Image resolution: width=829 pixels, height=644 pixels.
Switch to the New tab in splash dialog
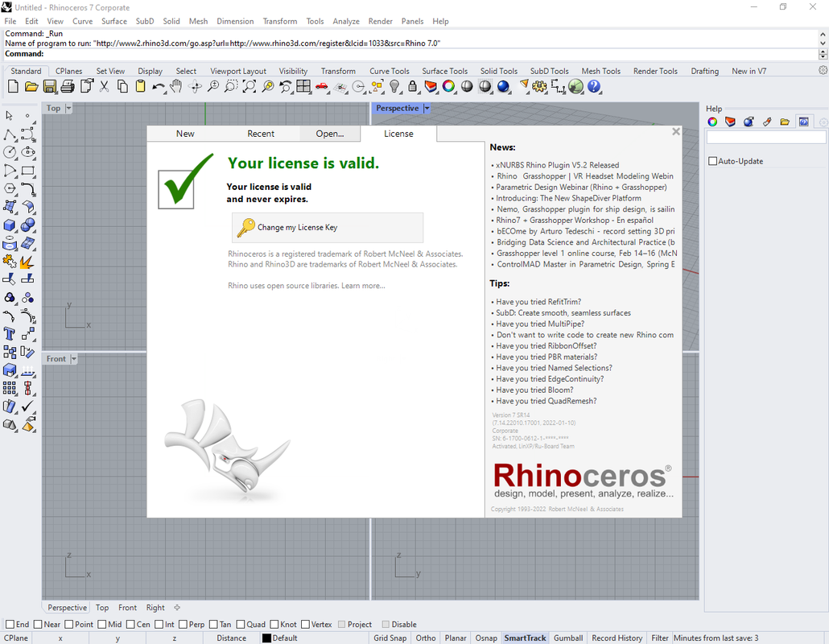click(x=185, y=134)
